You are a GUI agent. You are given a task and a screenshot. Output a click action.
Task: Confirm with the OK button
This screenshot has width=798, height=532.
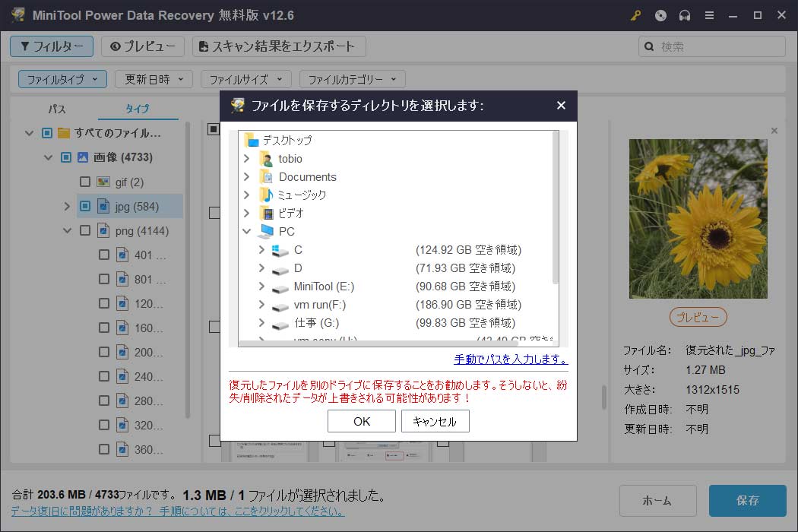tap(361, 420)
